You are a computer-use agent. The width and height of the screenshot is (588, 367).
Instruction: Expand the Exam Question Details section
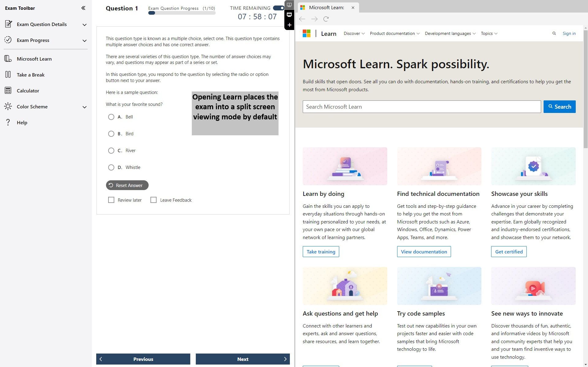coord(85,24)
